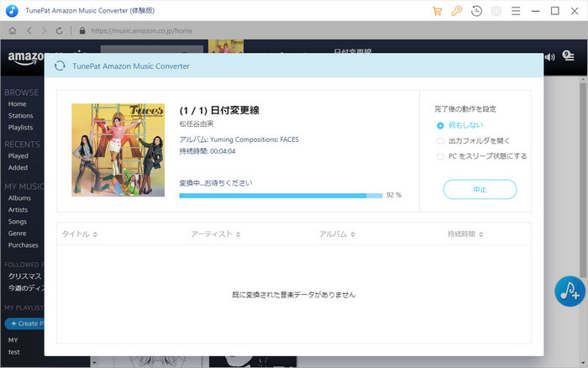The height and width of the screenshot is (368, 588).
Task: Select 出力フォルダを開く radio option
Action: 440,141
